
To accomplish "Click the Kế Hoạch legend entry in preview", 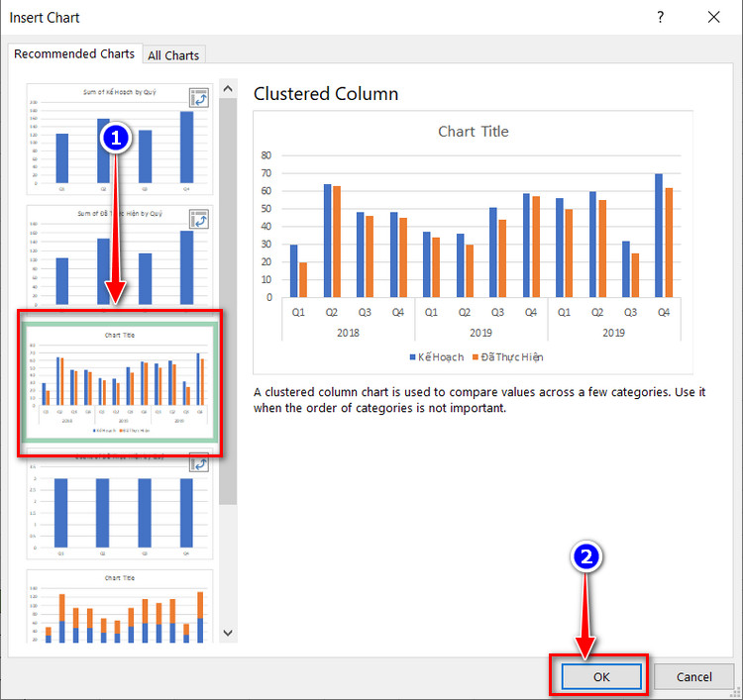I will pos(437,357).
